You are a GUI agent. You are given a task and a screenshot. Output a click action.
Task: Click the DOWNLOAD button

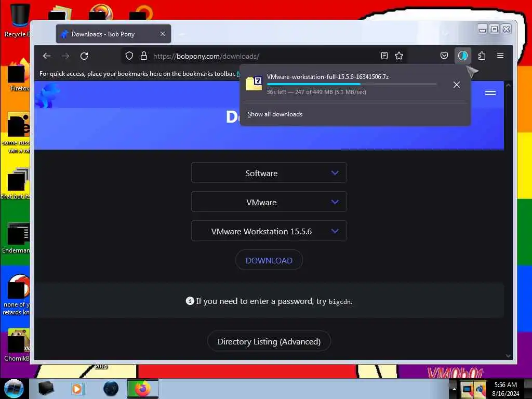(269, 260)
